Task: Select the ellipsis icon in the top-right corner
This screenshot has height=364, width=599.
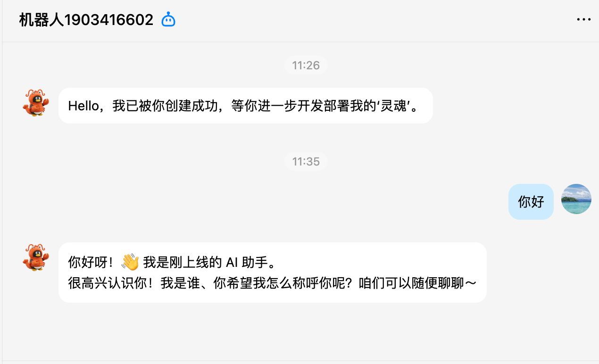Action: coord(584,19)
